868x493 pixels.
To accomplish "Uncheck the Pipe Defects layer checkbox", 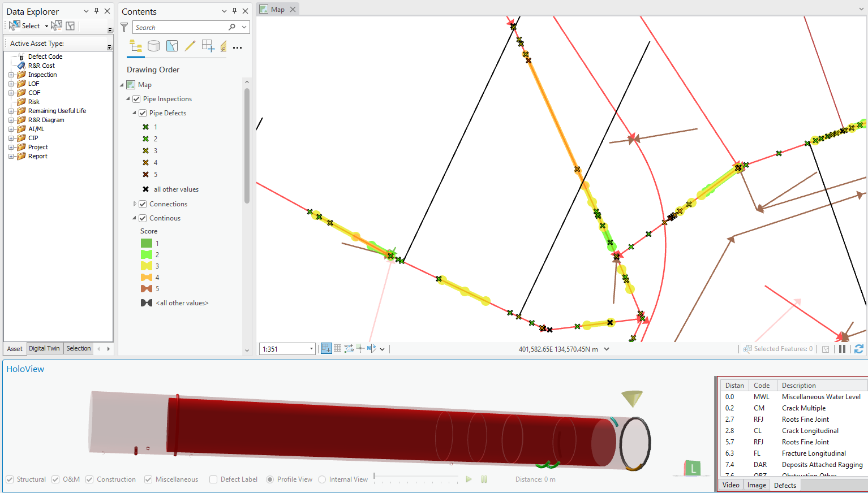I will pyautogui.click(x=143, y=113).
